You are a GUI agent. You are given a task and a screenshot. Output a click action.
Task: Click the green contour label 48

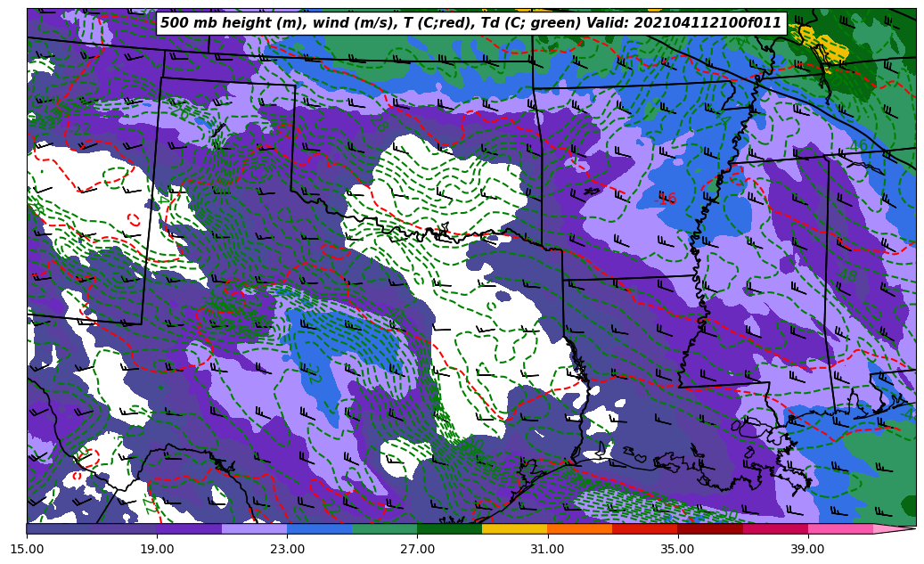click(x=848, y=276)
